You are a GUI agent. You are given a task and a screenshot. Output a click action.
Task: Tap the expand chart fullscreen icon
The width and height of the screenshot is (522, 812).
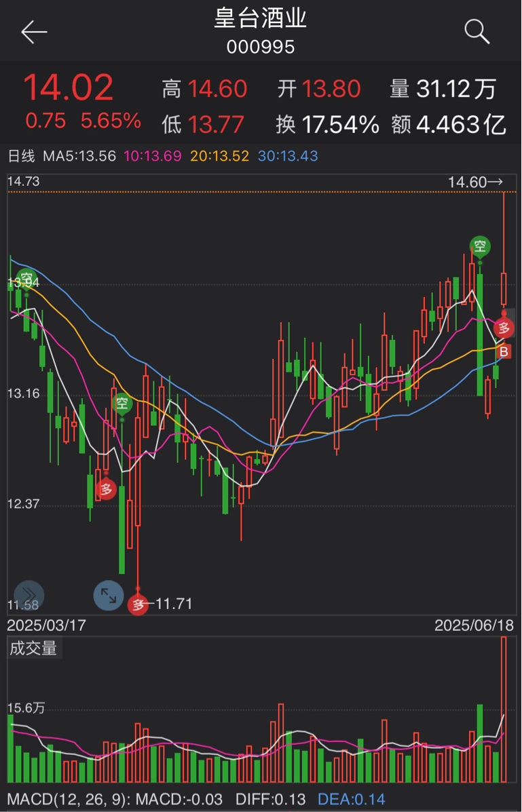pyautogui.click(x=109, y=596)
